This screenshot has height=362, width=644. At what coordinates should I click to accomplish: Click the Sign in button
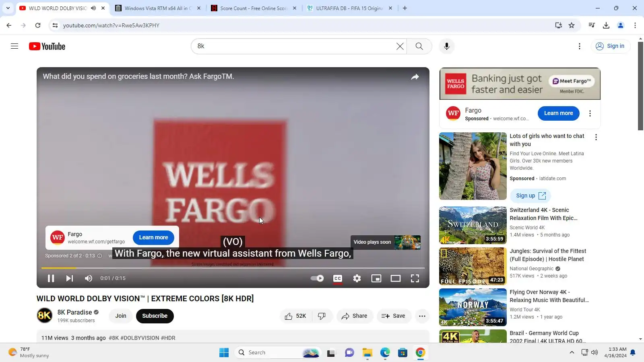pyautogui.click(x=610, y=46)
